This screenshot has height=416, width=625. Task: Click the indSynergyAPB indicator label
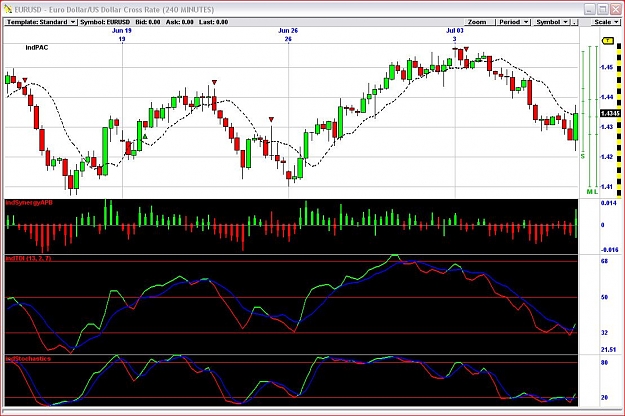[x=29, y=203]
